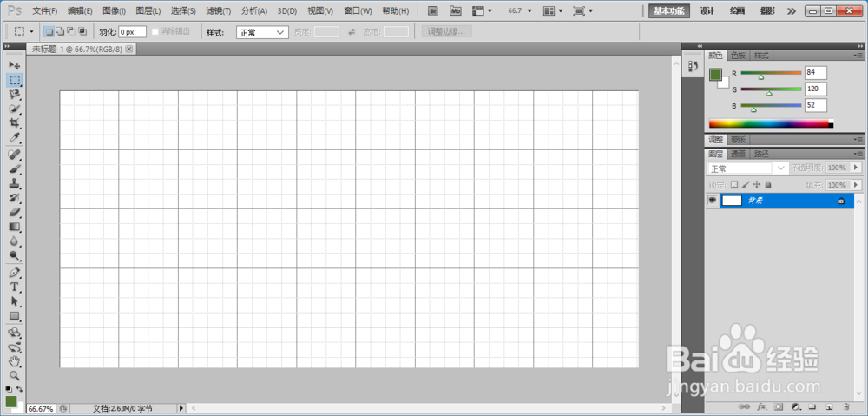
Task: Select the Rectangle shape tool
Action: [15, 316]
